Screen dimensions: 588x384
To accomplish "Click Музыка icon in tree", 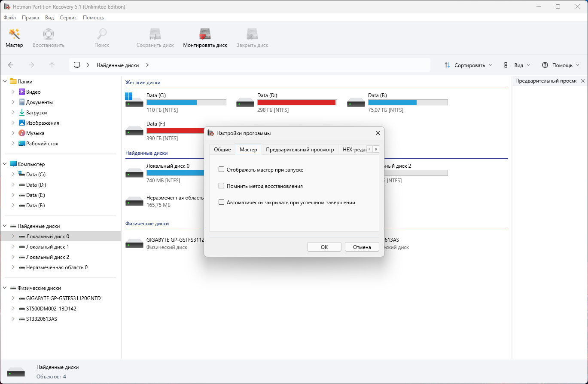I will 22,133.
